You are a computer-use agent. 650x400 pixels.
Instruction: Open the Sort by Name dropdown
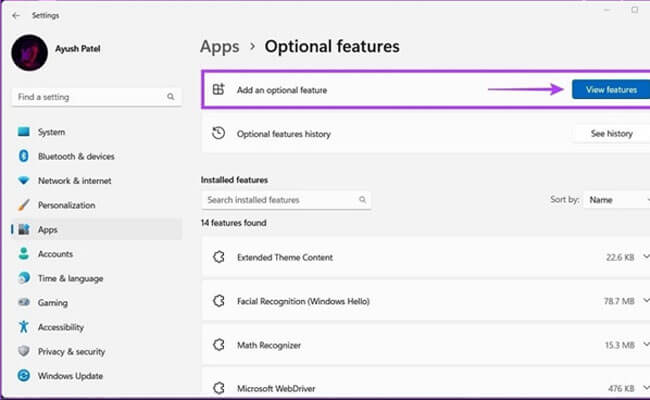tap(617, 200)
